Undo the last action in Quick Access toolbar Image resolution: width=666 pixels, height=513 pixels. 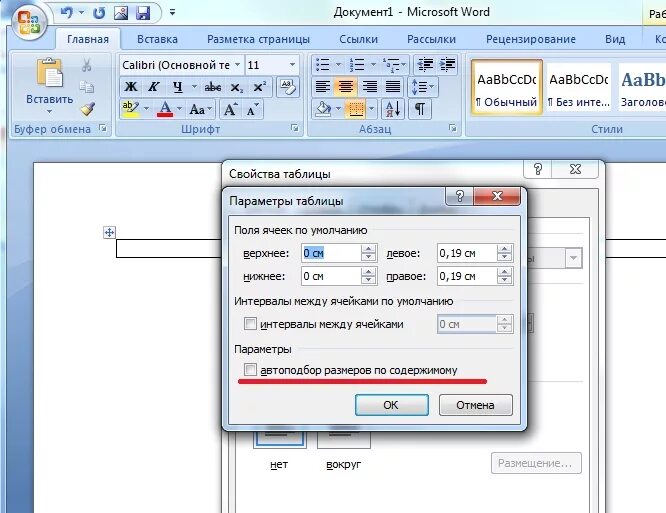coord(67,13)
